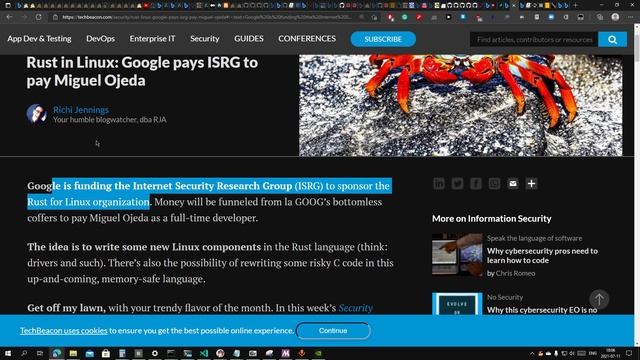This screenshot has width=640, height=360.
Task: Click taskbar clock and date
Action: (x=611, y=353)
